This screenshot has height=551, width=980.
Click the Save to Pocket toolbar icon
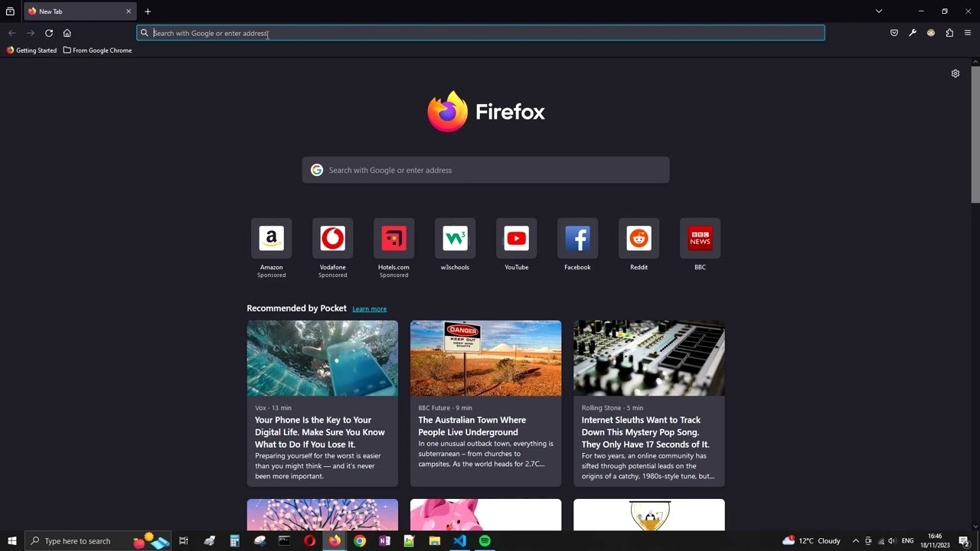pyautogui.click(x=894, y=33)
